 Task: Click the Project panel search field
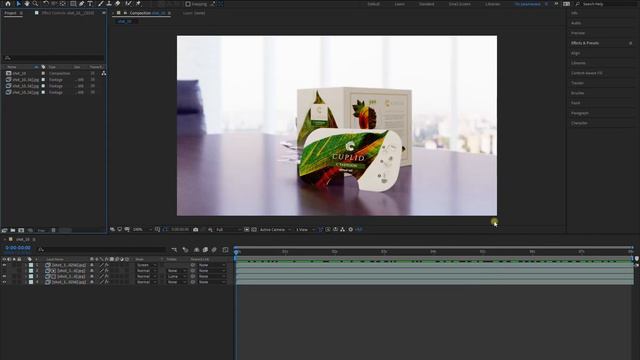(x=53, y=58)
